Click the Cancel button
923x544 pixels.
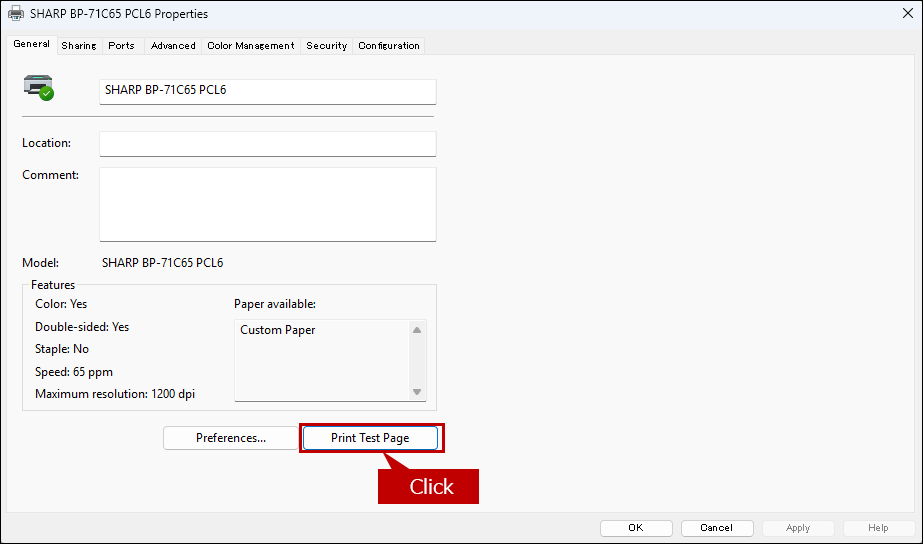pos(716,528)
